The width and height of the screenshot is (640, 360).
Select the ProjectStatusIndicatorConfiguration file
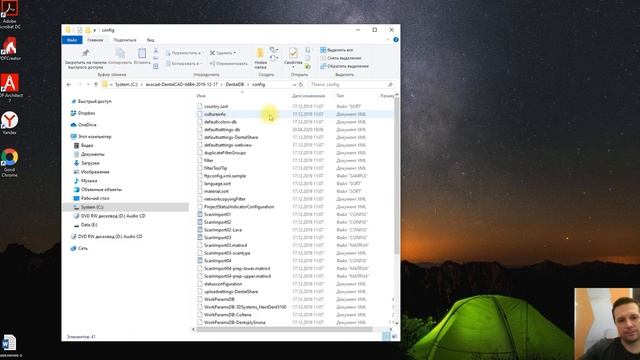coord(239,207)
